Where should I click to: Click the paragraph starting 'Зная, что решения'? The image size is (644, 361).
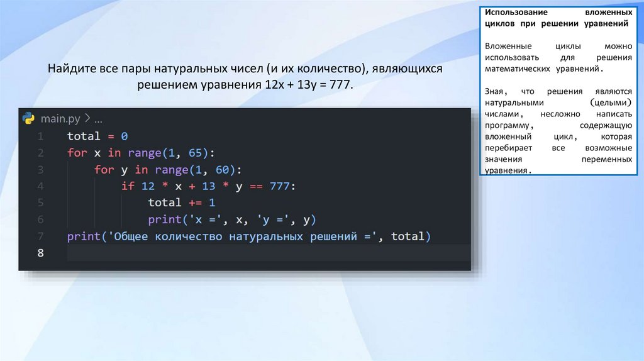pos(558,131)
